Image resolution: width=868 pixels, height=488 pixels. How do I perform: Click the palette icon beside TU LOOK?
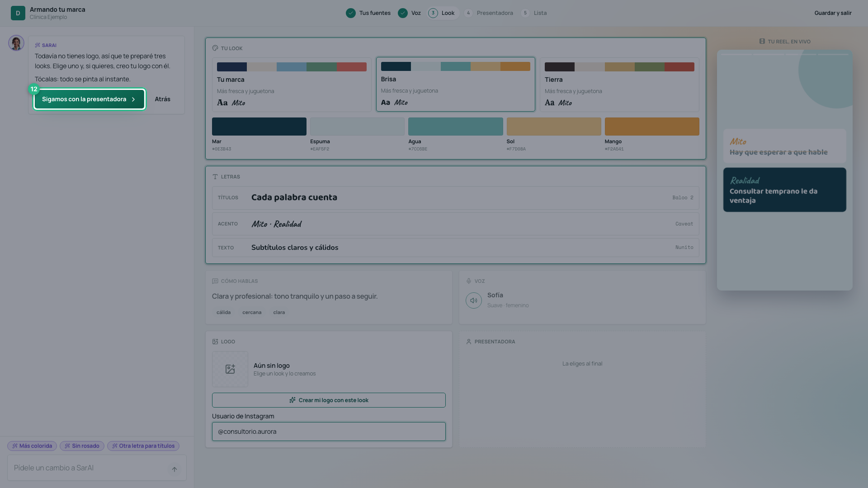215,48
